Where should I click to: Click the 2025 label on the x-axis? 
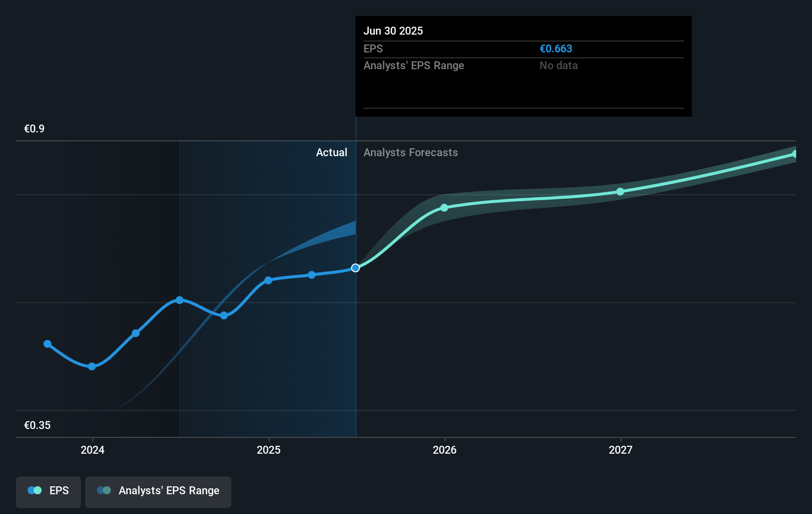tap(269, 450)
